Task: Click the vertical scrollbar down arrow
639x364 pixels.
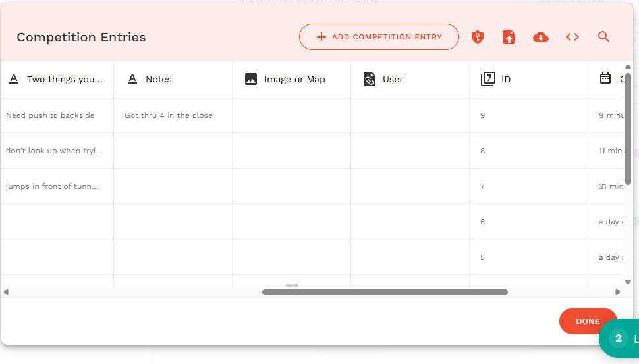Action: coord(628,282)
